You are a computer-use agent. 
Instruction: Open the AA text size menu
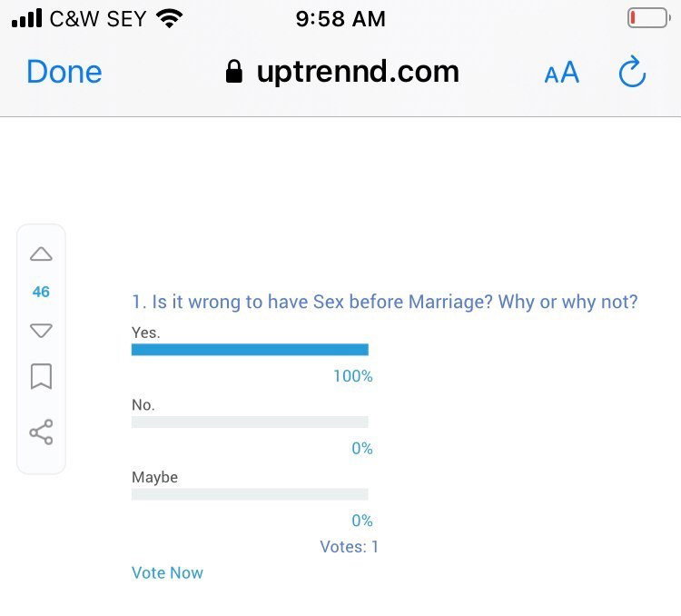pos(561,72)
